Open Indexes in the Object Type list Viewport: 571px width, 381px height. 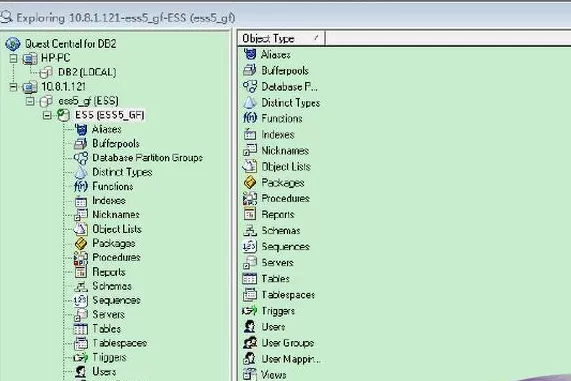[278, 134]
